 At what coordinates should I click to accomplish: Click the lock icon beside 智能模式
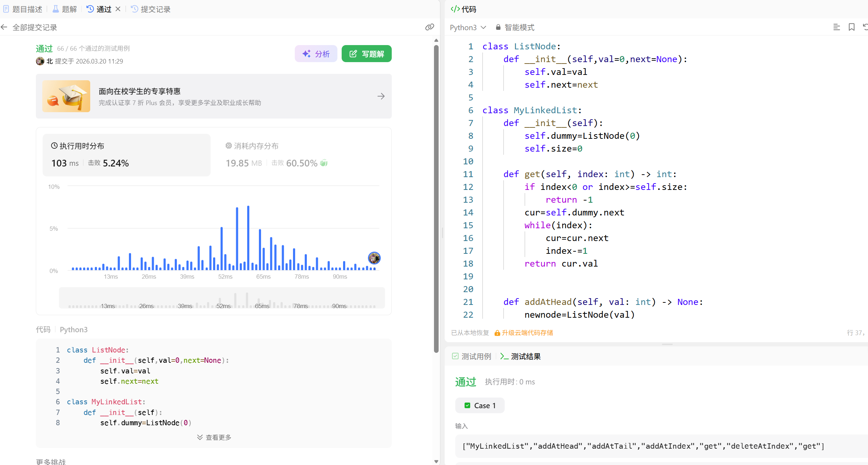498,27
